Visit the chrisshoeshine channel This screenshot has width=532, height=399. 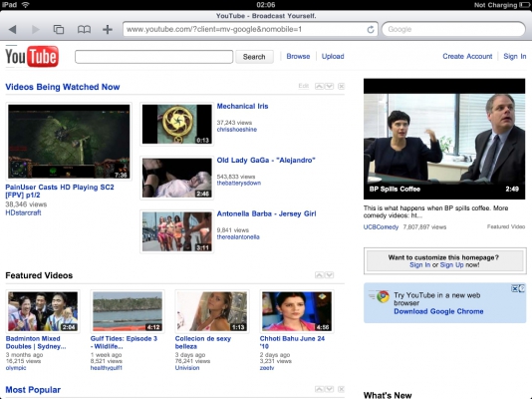[237, 130]
